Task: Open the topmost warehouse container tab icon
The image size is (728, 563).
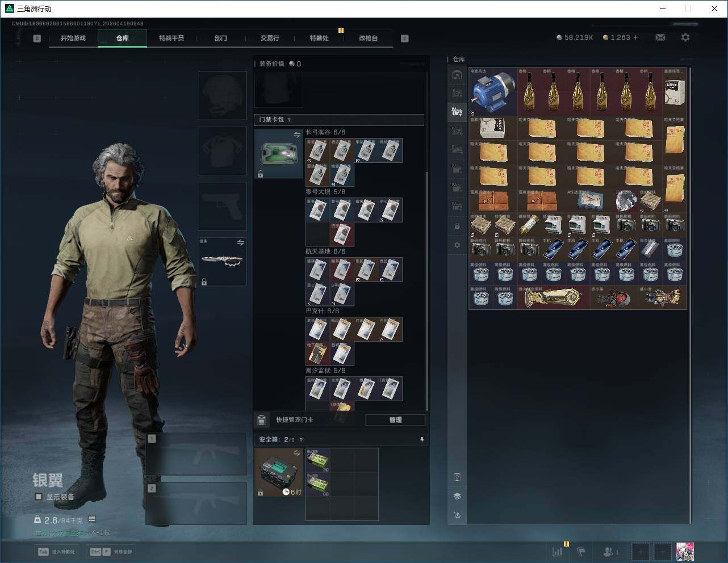Action: [457, 75]
